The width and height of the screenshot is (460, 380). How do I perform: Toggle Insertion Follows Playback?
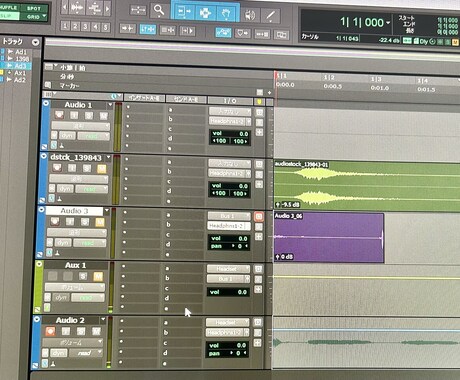(x=187, y=31)
